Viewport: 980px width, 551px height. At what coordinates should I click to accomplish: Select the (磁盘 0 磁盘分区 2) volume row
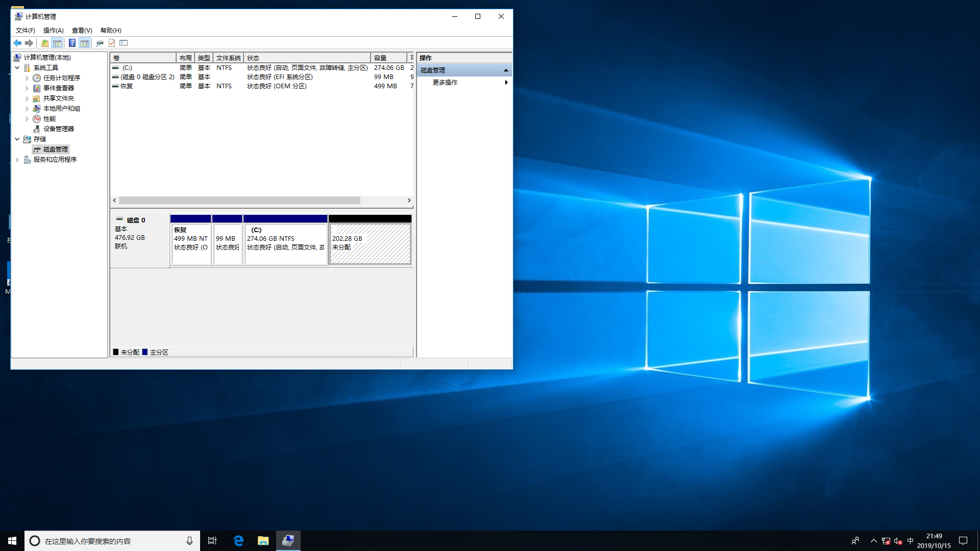tap(262, 77)
